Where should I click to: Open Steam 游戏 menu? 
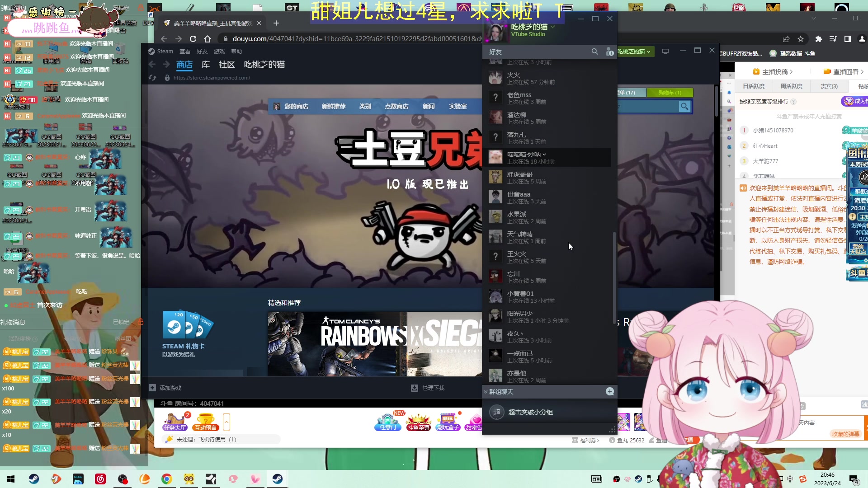tap(219, 52)
